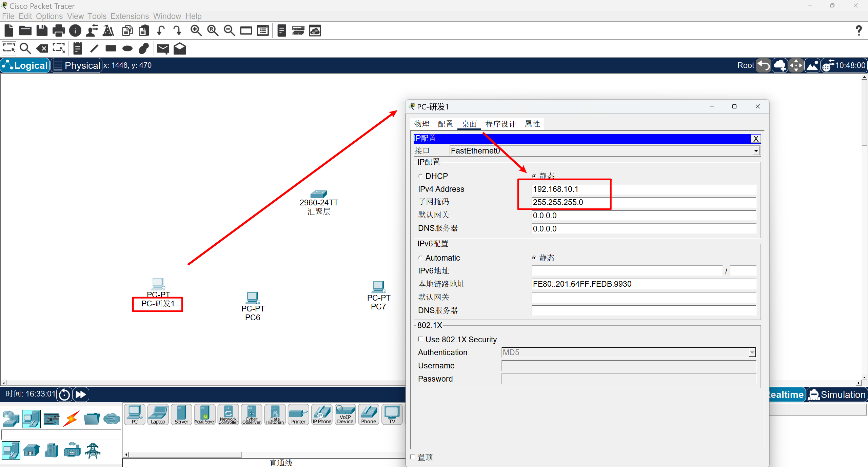Close the IP配置 panel with X
The image size is (868, 467).
click(x=756, y=139)
